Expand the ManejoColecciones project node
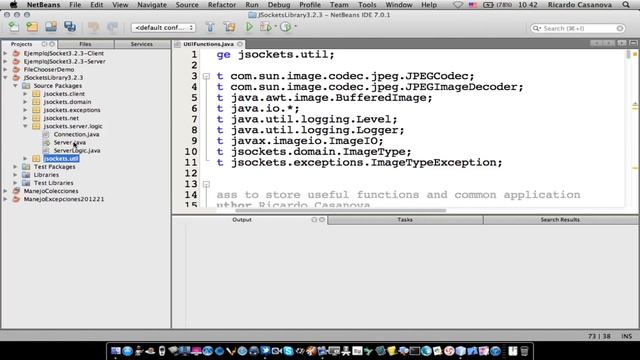This screenshot has width=640, height=360. pos(5,191)
